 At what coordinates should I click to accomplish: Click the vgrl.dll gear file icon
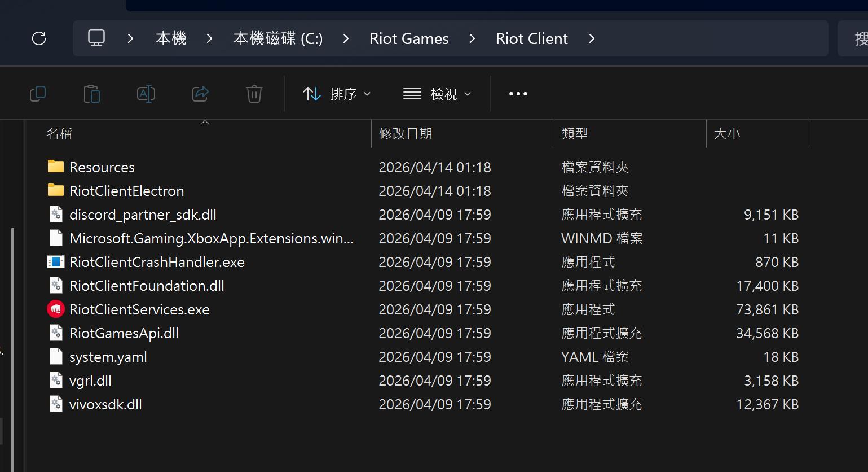pos(56,381)
